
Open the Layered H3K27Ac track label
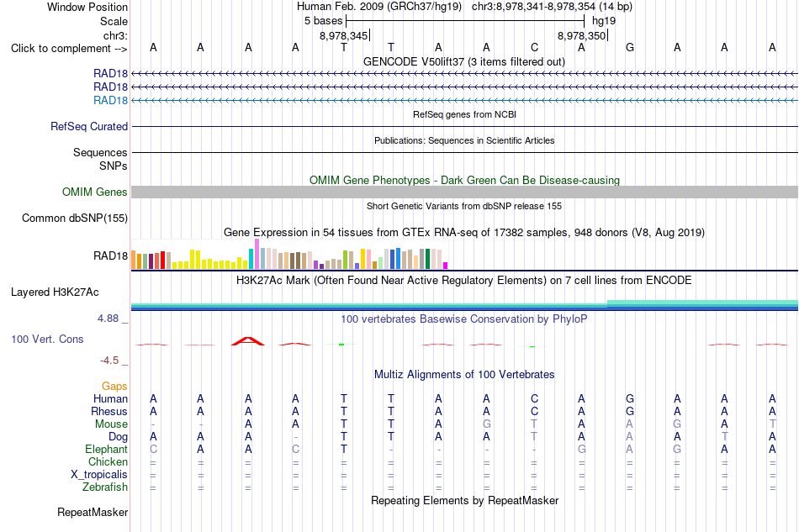click(x=55, y=292)
